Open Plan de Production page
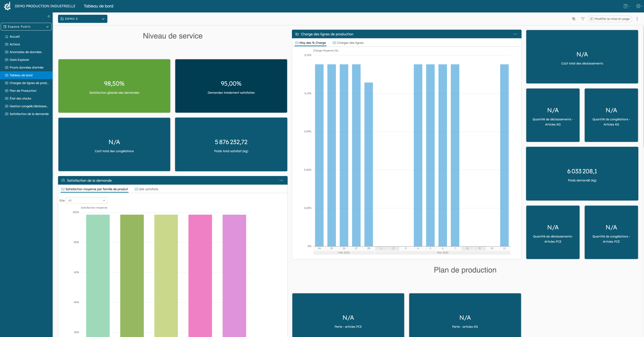Screen dimensions: 644x337 click(x=23, y=91)
